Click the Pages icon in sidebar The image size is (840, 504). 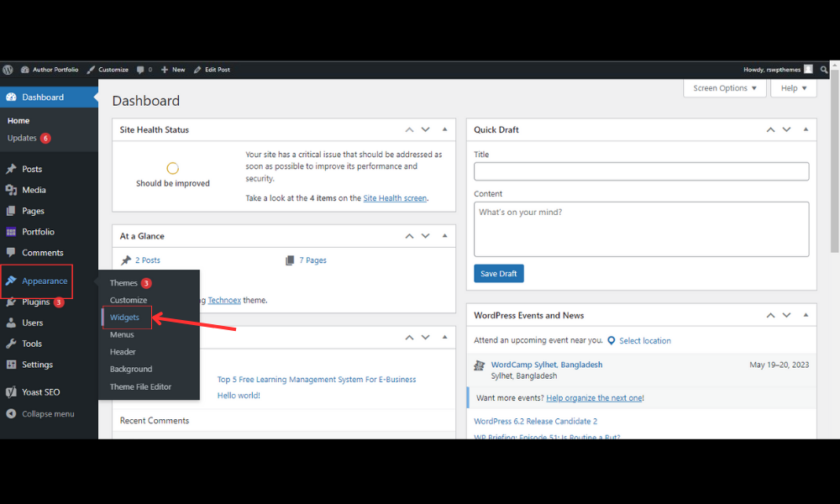click(11, 211)
